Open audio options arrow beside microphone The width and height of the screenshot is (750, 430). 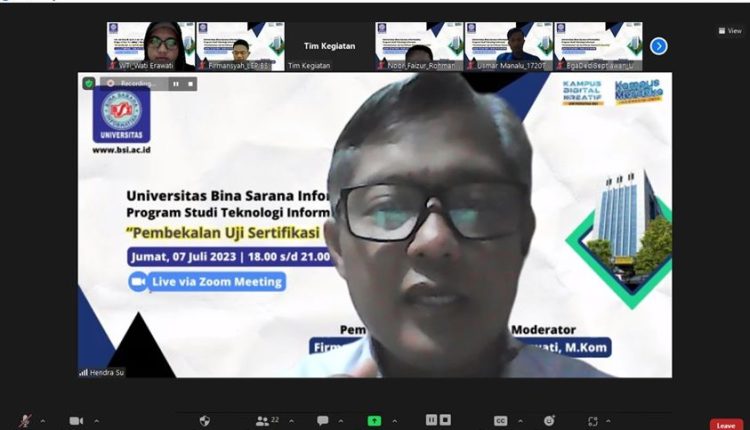coord(43,421)
